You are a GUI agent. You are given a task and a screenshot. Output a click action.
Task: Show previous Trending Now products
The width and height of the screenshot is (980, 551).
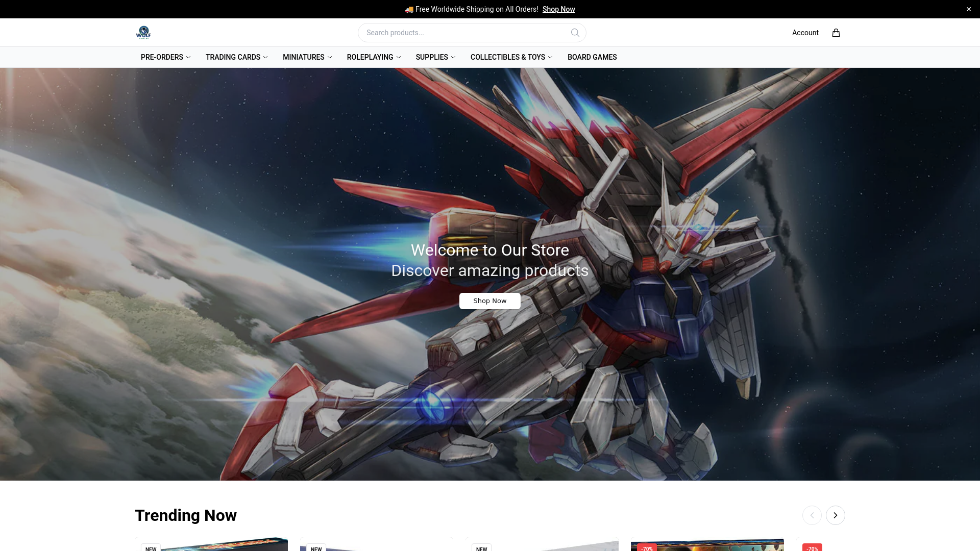coord(812,515)
